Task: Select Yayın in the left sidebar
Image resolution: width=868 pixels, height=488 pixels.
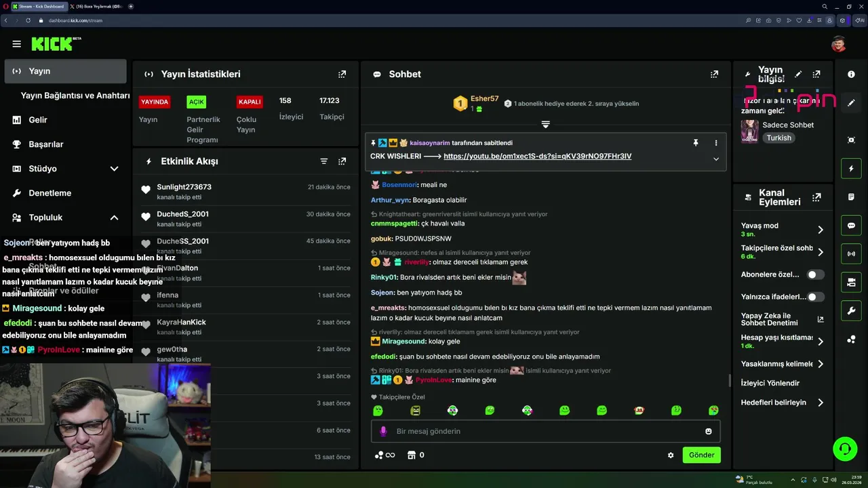Action: click(65, 71)
